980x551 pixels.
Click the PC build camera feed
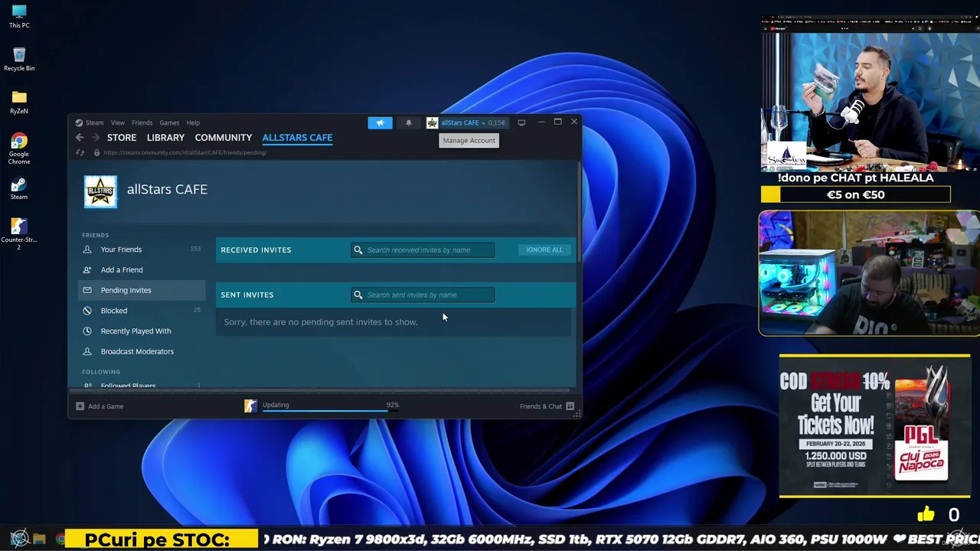[869, 273]
